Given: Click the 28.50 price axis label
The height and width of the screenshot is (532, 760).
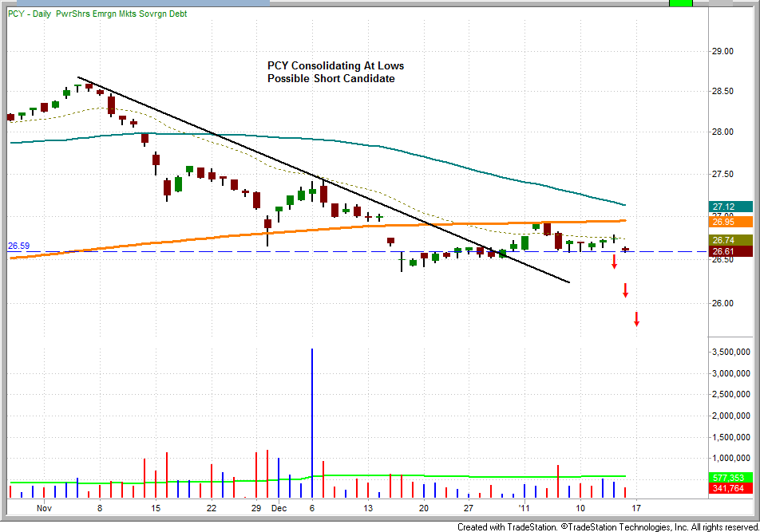Looking at the screenshot, I should (x=722, y=92).
